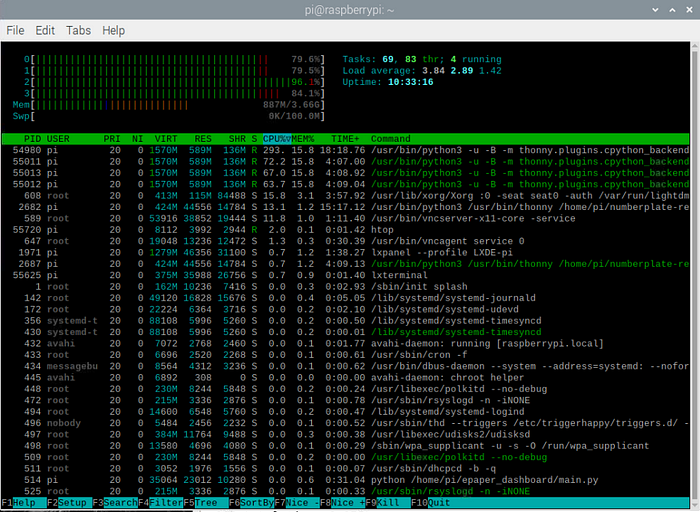Click F9 Kill in htop footer
This screenshot has width=700, height=512.
388,503
